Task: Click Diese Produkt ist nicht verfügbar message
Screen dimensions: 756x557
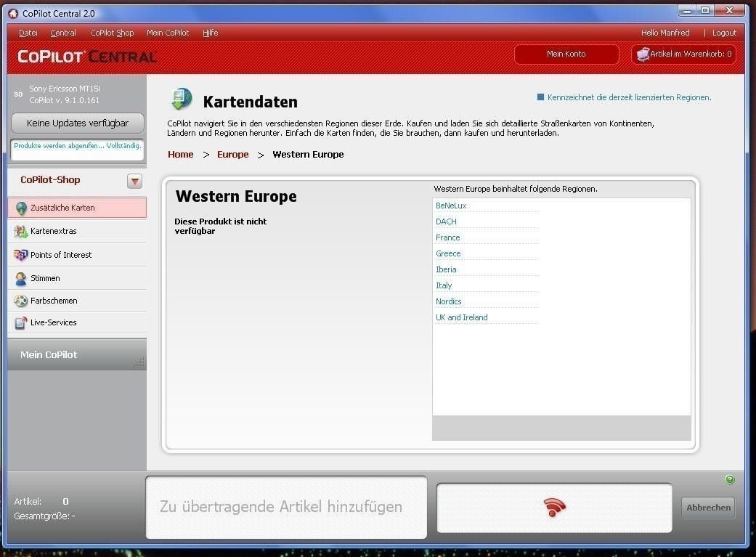Action: (x=220, y=226)
